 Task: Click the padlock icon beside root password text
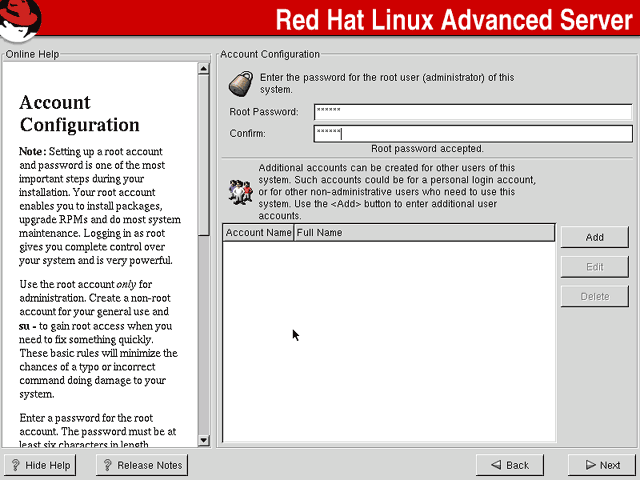click(x=241, y=84)
